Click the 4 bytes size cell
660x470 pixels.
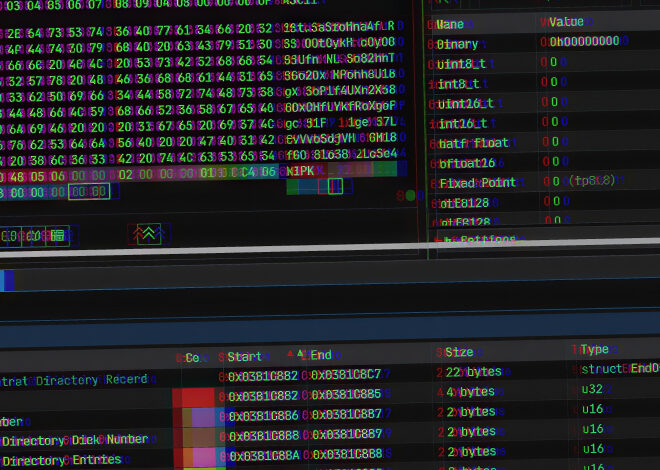click(x=471, y=392)
